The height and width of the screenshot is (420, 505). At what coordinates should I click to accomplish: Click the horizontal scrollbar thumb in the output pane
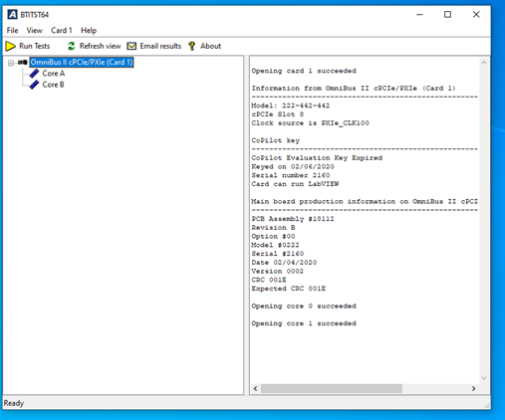[x=332, y=388]
